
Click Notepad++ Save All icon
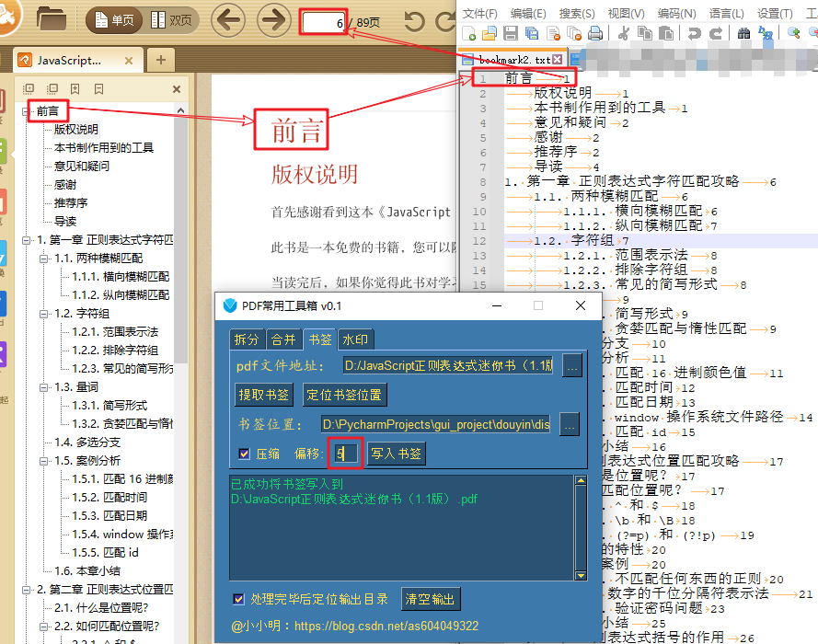click(532, 33)
